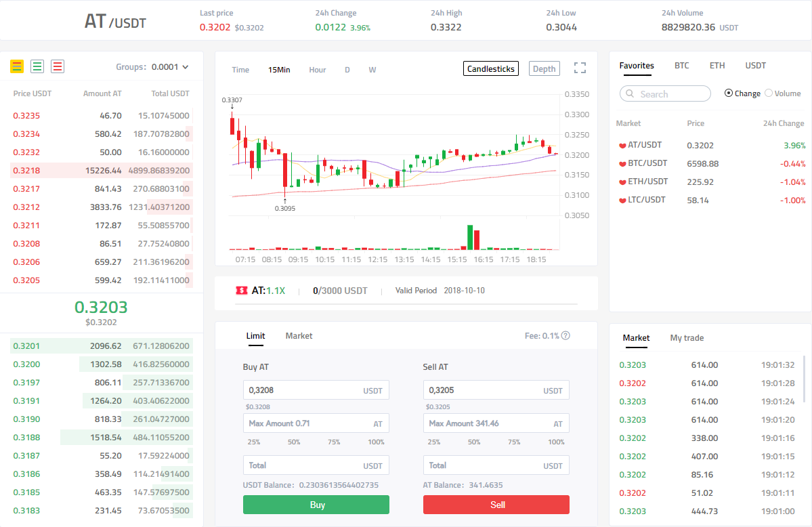Set buy amount to 25%
Image resolution: width=812 pixels, height=527 pixels.
pyautogui.click(x=254, y=442)
